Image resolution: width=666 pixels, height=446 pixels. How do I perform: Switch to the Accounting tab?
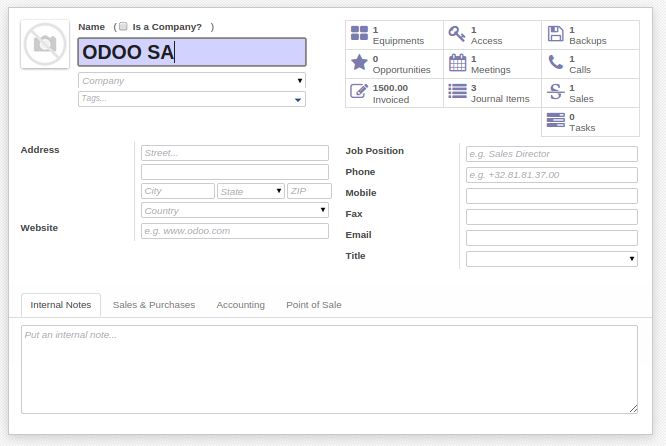(240, 305)
